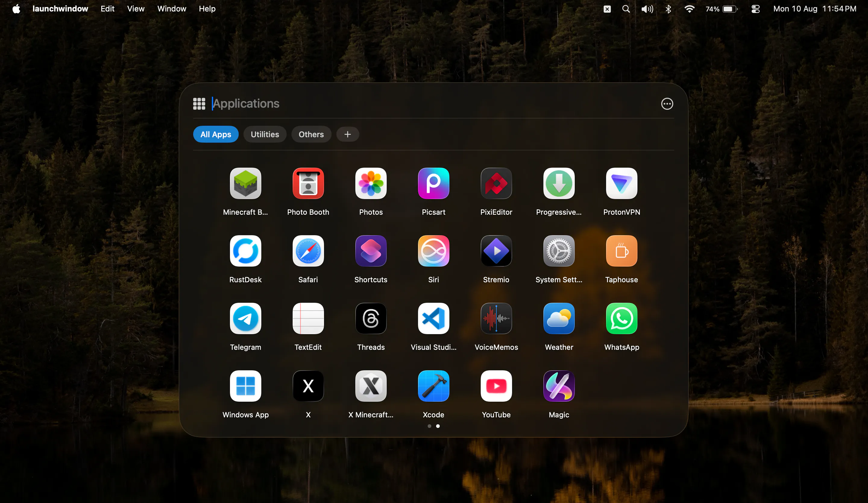Open RustDesk
Screen dimensions: 868x503
245,251
